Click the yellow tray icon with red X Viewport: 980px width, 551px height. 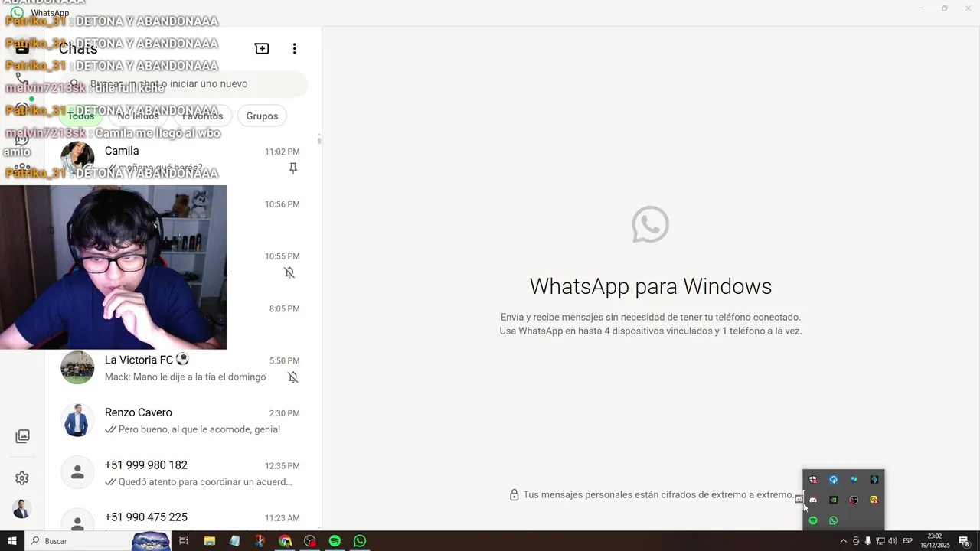[874, 500]
